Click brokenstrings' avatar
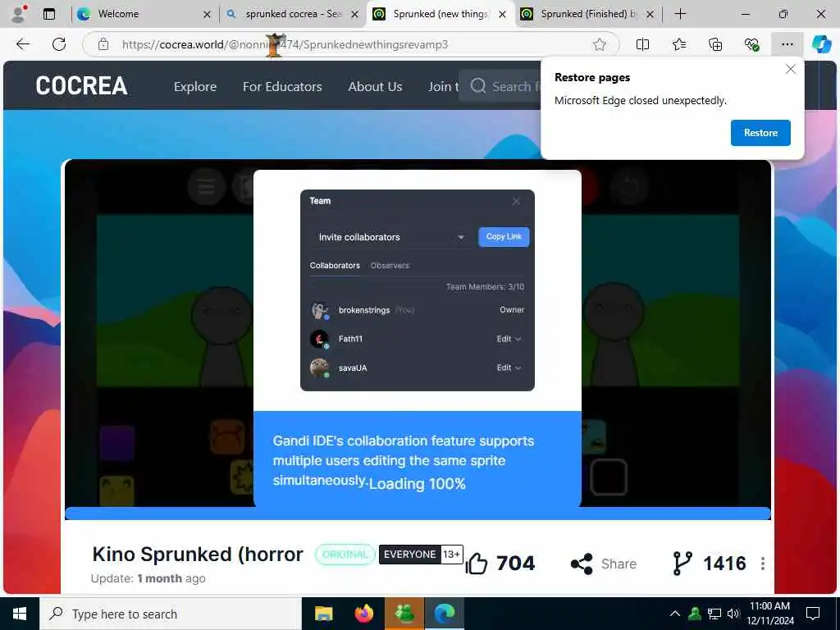Screen dimensions: 840x630 coord(320,310)
